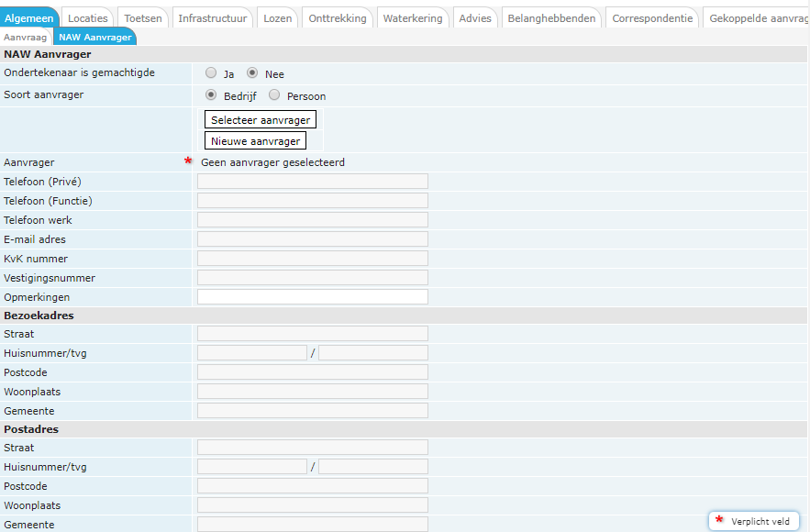Select the Advies tab

pyautogui.click(x=474, y=18)
